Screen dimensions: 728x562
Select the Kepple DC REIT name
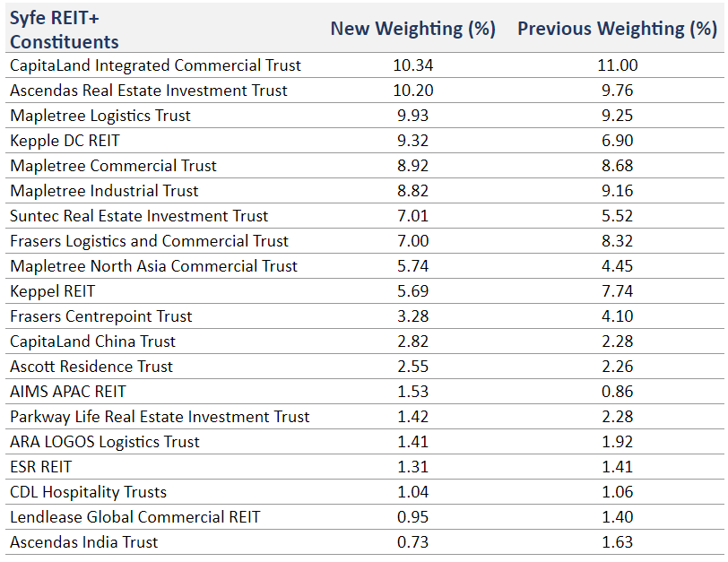[x=65, y=141]
